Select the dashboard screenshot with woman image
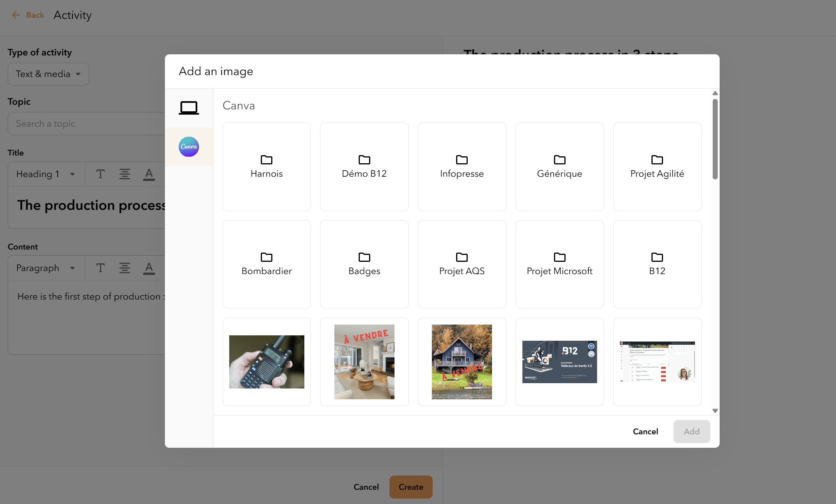This screenshot has width=836, height=504. pos(657,362)
